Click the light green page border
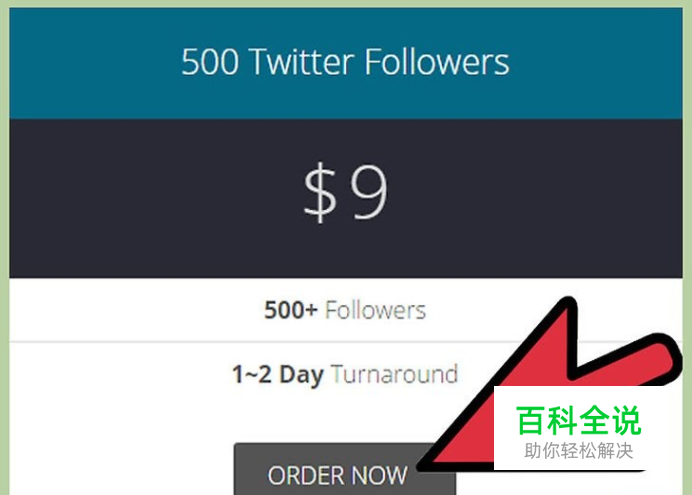Viewport: 692px width, 495px height. (4, 247)
